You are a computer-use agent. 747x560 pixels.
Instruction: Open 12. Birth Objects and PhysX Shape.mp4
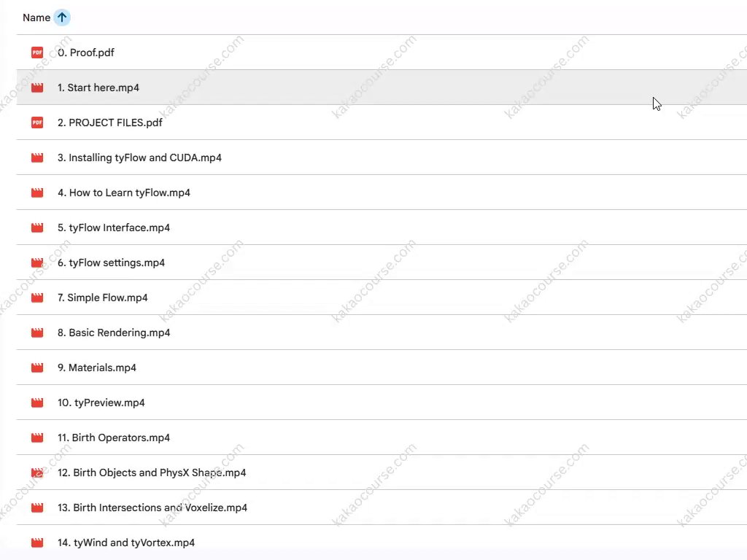pyautogui.click(x=152, y=472)
